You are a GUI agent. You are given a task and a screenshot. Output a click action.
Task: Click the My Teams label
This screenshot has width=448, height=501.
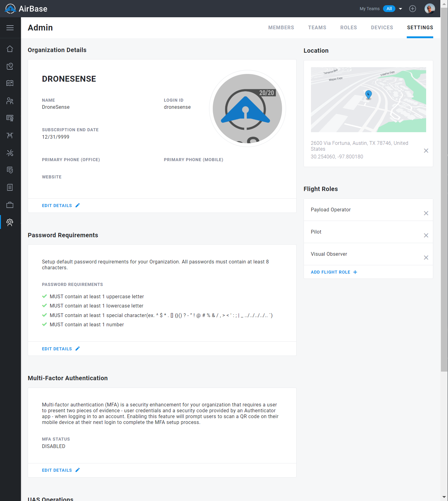[369, 9]
